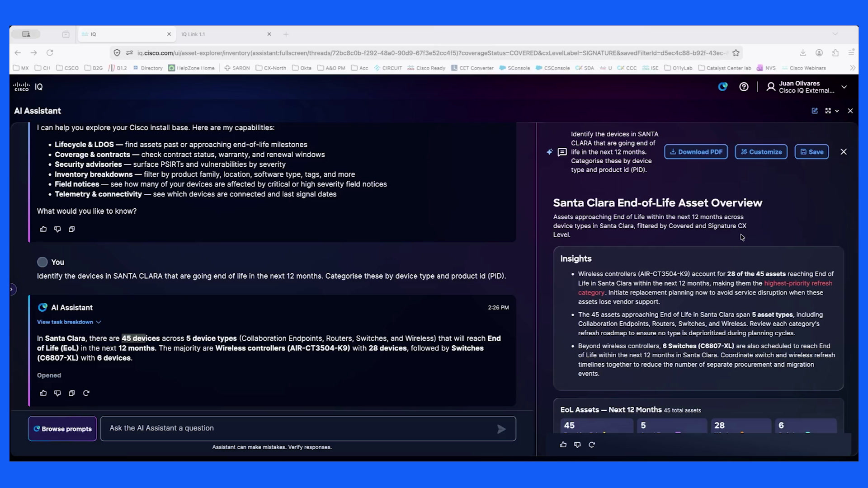Expand View task breakdown
The width and height of the screenshot is (868, 488).
click(69, 322)
